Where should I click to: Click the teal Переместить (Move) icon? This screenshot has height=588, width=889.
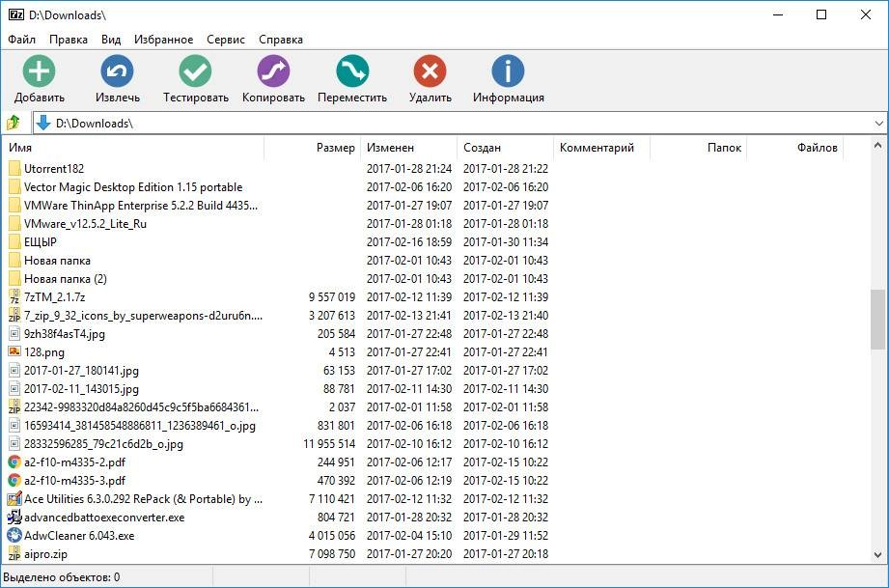pos(352,71)
